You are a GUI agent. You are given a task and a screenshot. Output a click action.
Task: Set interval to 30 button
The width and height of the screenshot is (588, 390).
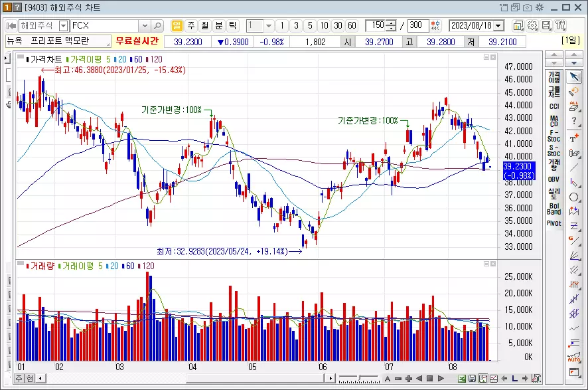tap(338, 25)
